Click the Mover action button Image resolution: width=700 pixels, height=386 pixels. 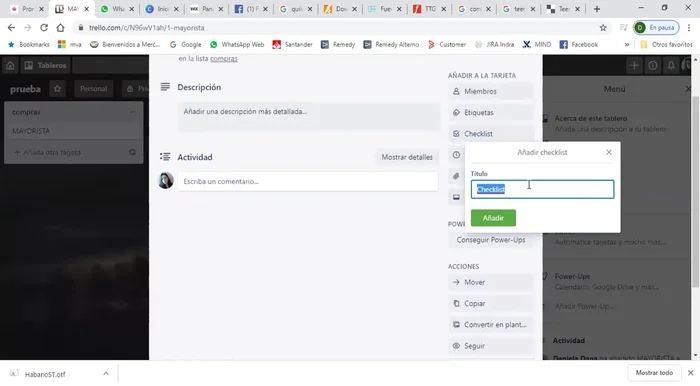click(490, 282)
